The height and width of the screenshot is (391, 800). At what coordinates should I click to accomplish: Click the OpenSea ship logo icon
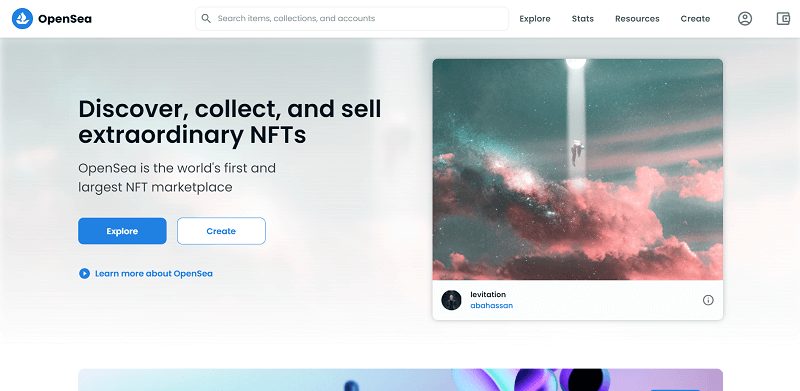point(22,19)
